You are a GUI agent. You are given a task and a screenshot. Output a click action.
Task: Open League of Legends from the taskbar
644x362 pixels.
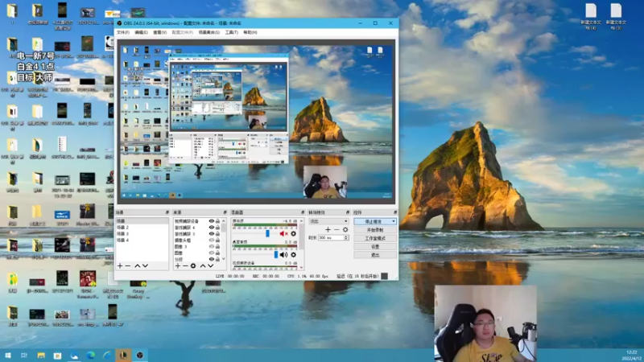coord(123,355)
